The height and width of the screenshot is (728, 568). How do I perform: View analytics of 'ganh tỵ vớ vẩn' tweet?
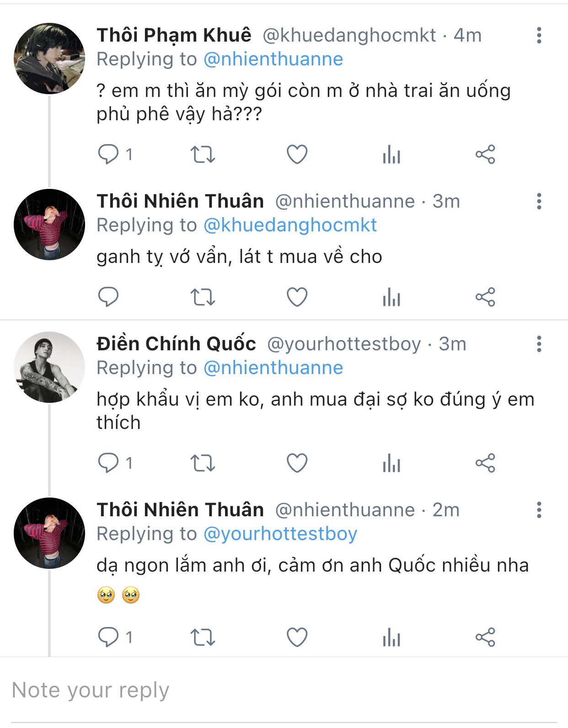click(391, 297)
